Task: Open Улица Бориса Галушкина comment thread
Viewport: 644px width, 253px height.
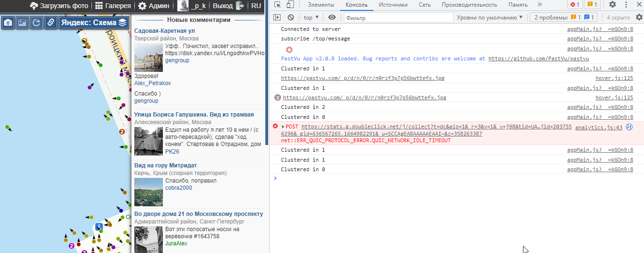Action: 194,115
